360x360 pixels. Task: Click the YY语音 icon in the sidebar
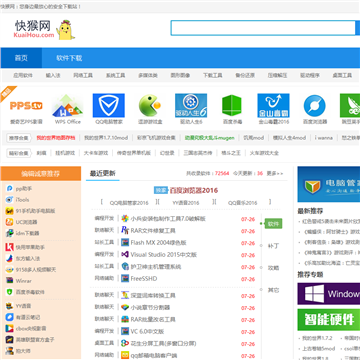pos(10,306)
